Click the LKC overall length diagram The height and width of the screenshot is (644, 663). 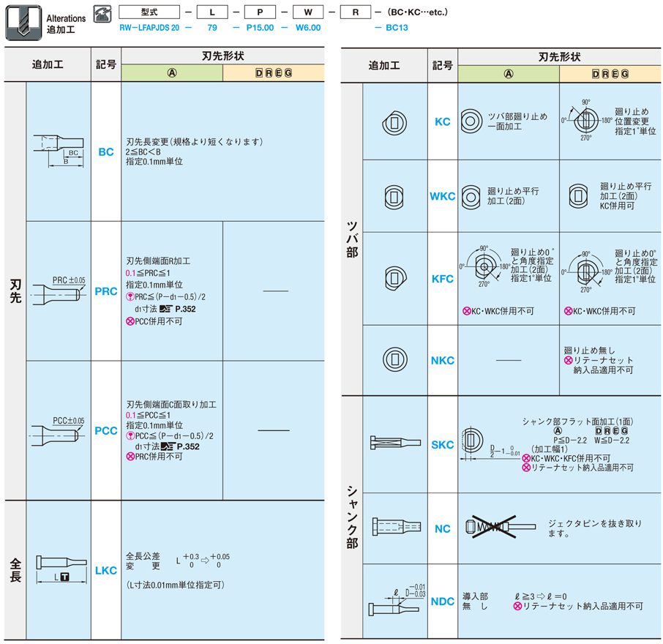point(58,569)
